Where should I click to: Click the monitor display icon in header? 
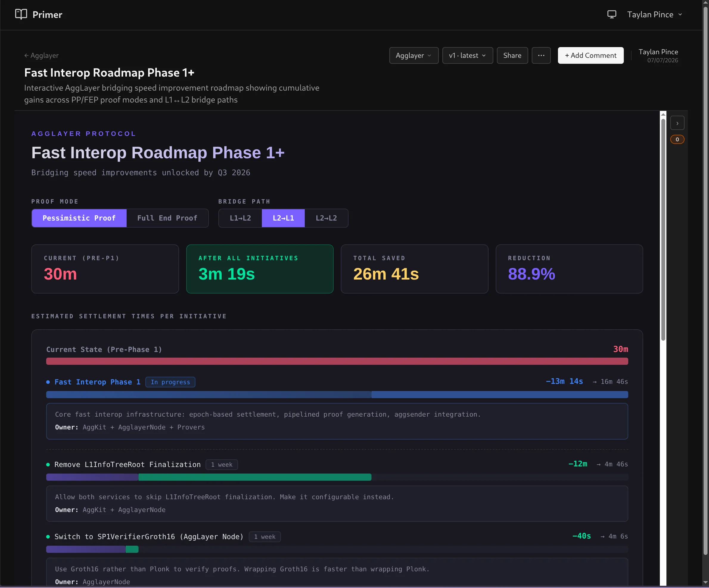612,15
